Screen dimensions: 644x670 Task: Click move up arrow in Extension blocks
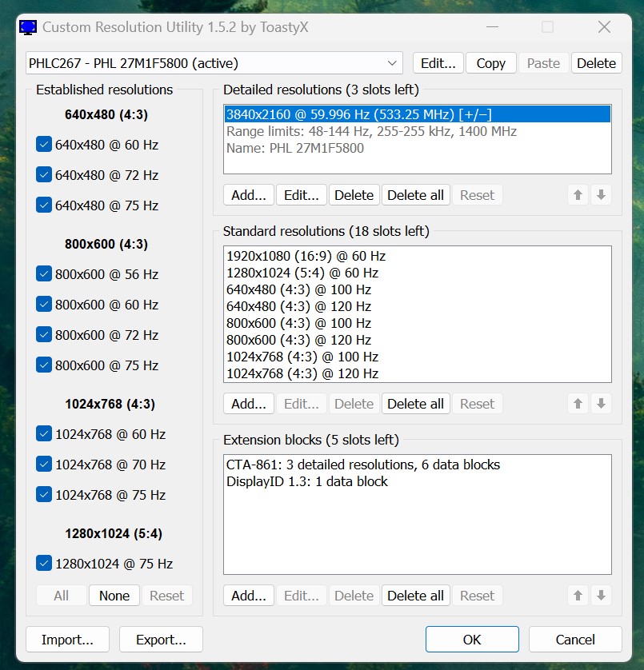[x=578, y=596]
